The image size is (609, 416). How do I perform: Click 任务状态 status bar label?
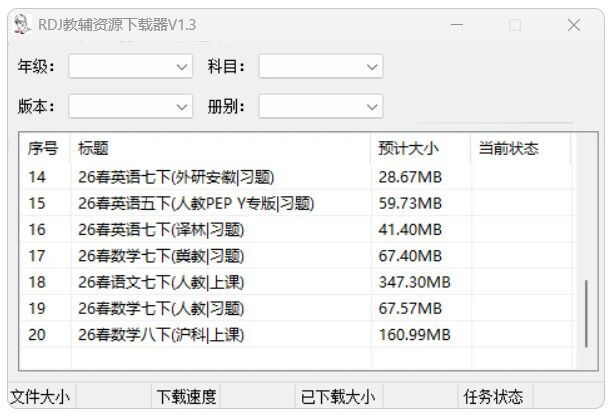coord(493,397)
